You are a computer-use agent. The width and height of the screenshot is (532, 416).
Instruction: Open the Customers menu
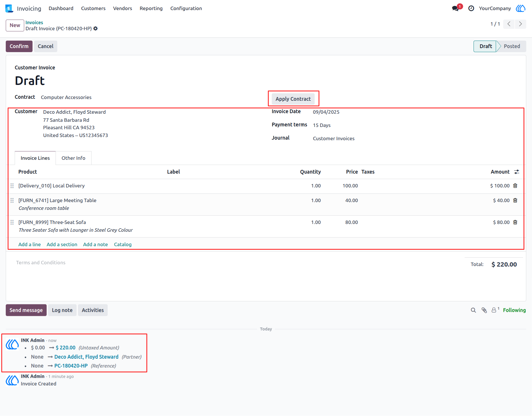tap(93, 8)
